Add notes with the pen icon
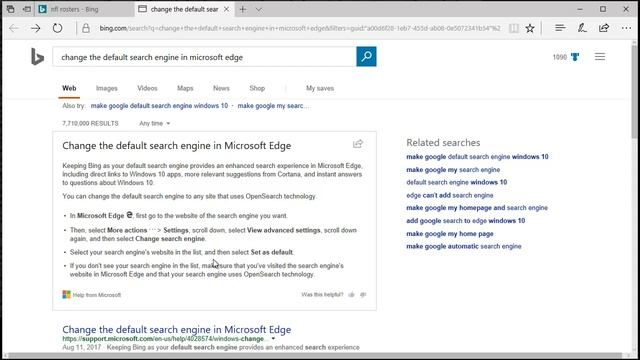The image size is (640, 360). tap(582, 28)
